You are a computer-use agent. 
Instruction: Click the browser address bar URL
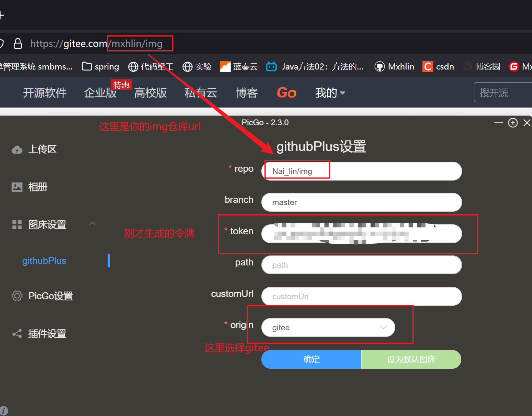(x=96, y=43)
